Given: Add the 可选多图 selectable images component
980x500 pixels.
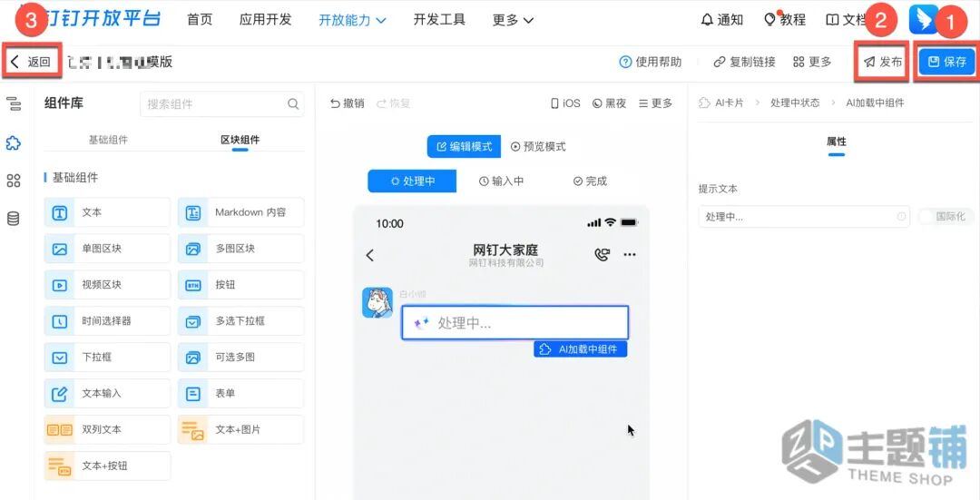Looking at the screenshot, I should point(240,358).
